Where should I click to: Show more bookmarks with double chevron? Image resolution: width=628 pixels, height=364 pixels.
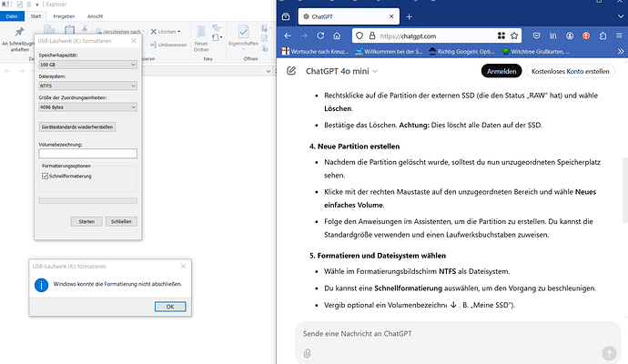tap(621, 51)
